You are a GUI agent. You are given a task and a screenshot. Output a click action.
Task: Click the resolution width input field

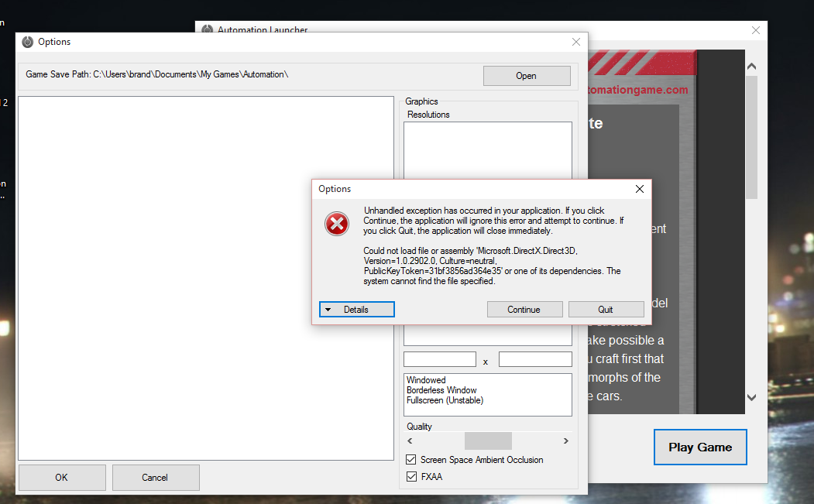(440, 359)
